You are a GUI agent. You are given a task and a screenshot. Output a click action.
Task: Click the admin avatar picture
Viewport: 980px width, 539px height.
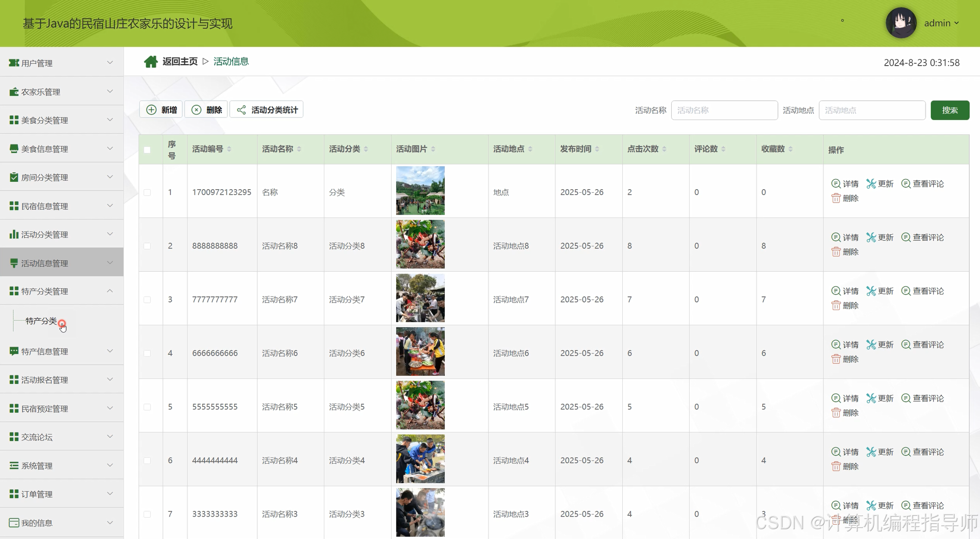click(x=901, y=23)
